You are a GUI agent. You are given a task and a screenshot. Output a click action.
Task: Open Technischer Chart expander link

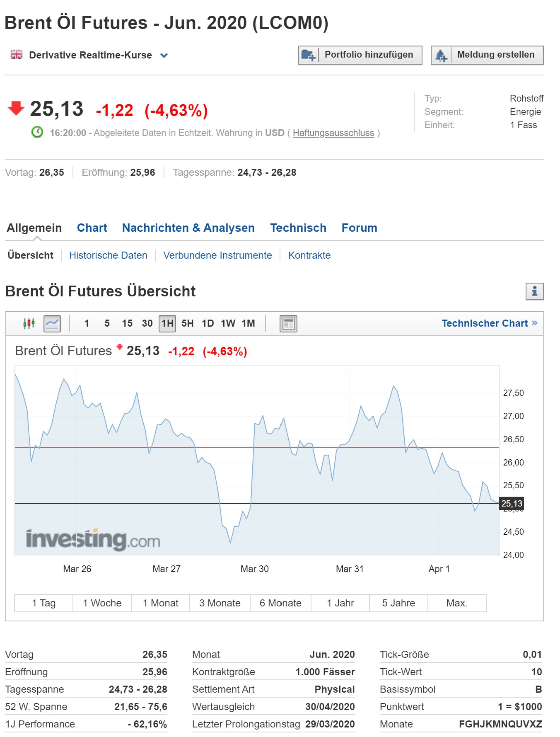pos(489,323)
